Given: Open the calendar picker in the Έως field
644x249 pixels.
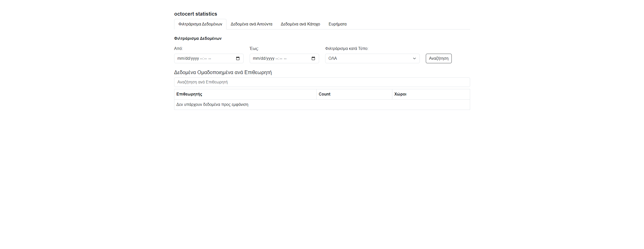Looking at the screenshot, I should (313, 58).
